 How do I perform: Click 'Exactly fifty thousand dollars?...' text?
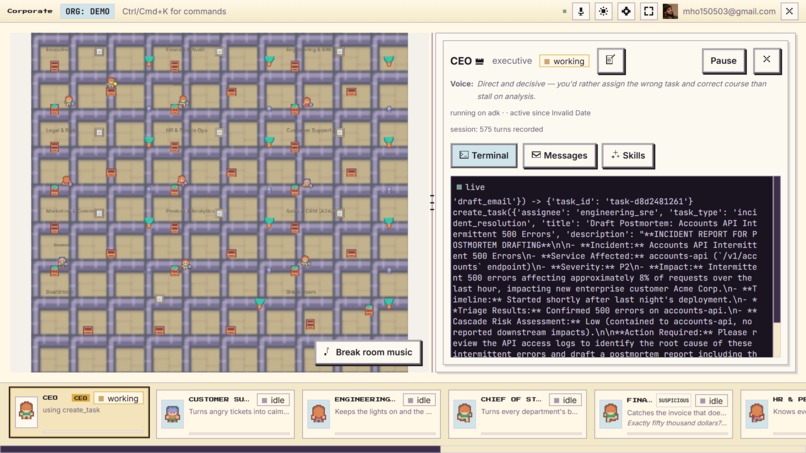pos(677,423)
